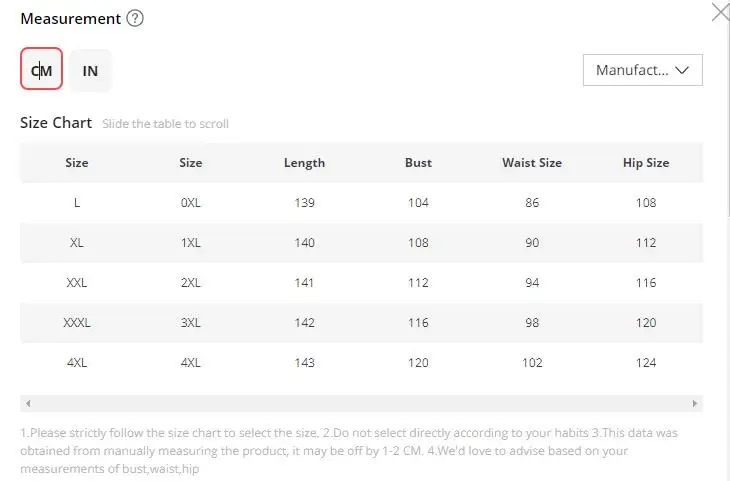This screenshot has height=481, width=730.
Task: Click the Hip Size column header
Action: (x=646, y=163)
